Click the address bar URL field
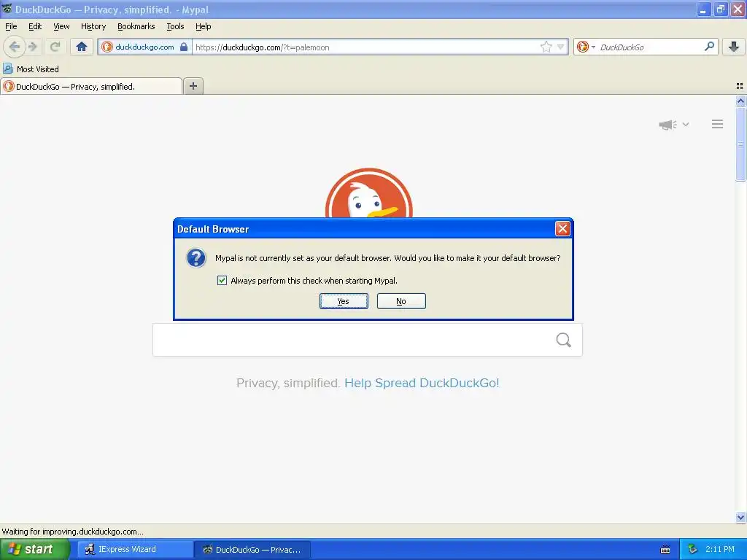Image resolution: width=747 pixels, height=560 pixels. [366, 47]
